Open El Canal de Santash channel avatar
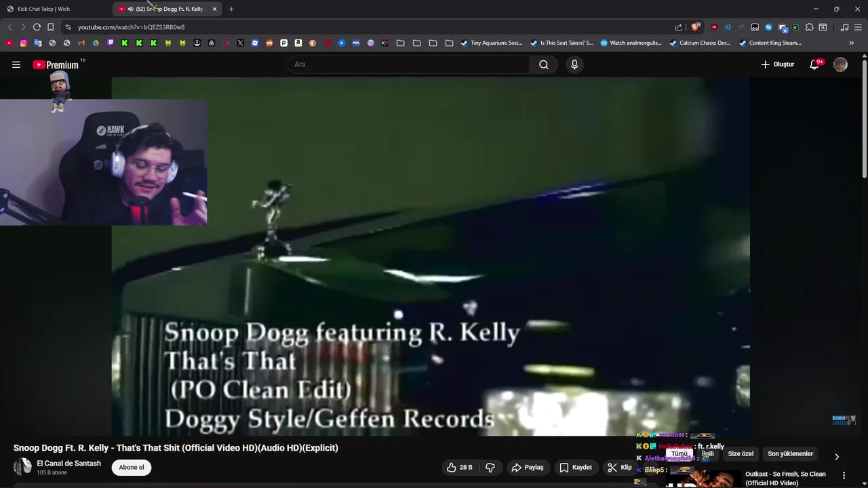868x488 pixels. [22, 467]
